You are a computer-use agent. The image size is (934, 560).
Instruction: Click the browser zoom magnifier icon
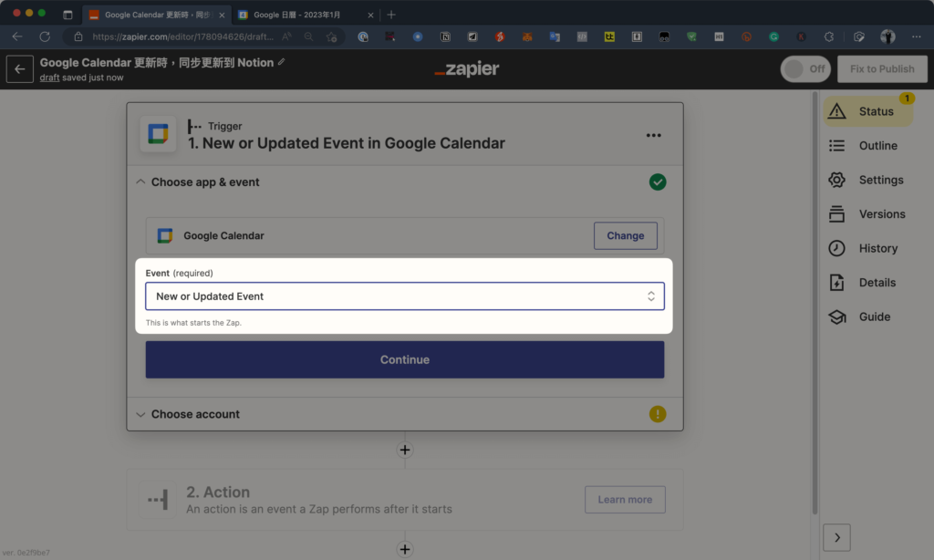(308, 36)
